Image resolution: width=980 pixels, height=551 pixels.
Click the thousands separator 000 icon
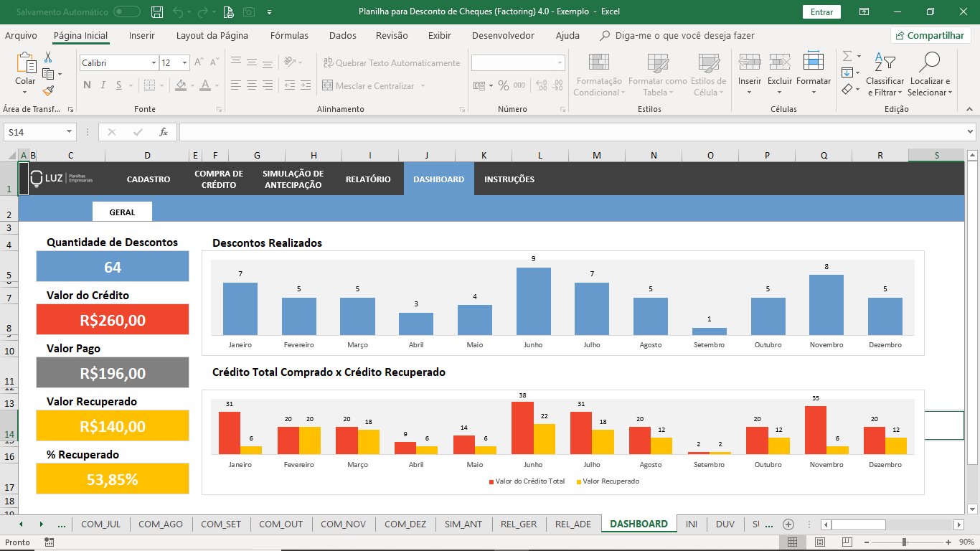[521, 85]
